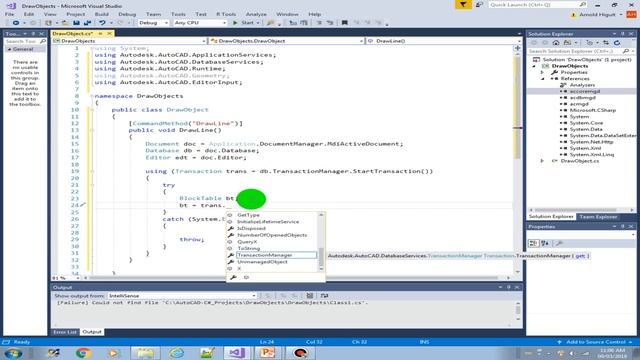Select the DrawObject.cs editor tab
Image resolution: width=640 pixels, height=360 pixels.
click(73, 33)
